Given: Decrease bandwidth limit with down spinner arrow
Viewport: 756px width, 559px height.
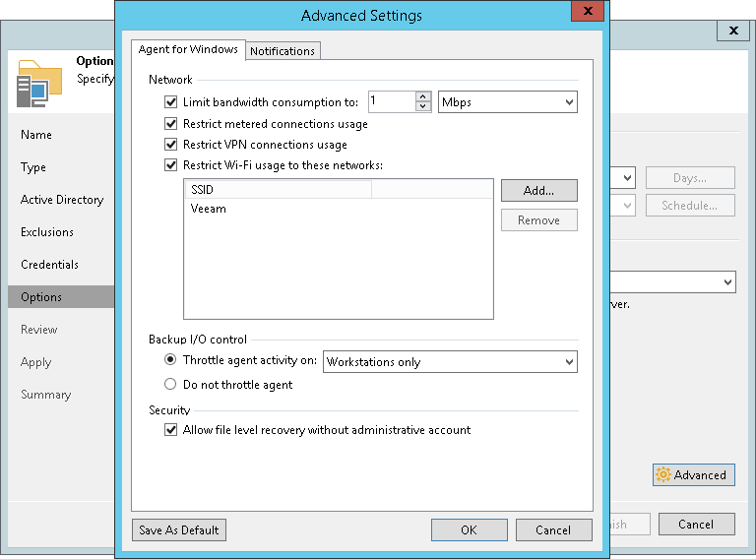Looking at the screenshot, I should click(x=424, y=106).
